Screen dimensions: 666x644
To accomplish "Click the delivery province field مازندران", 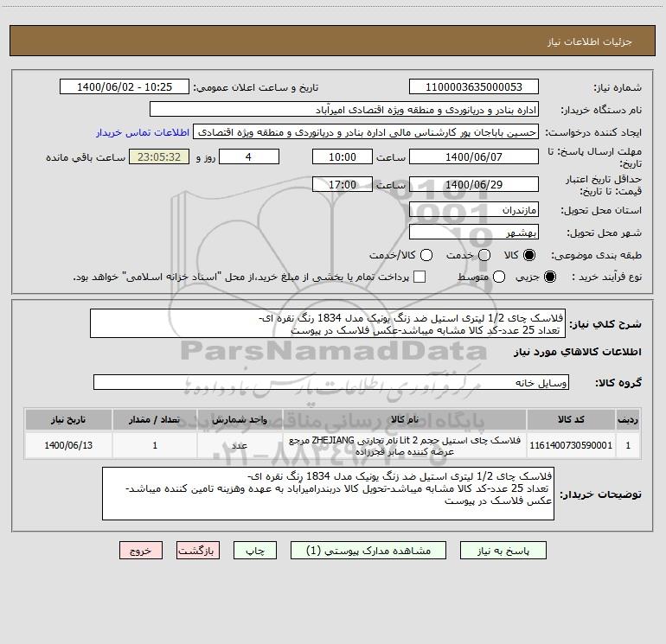I will coord(474,210).
